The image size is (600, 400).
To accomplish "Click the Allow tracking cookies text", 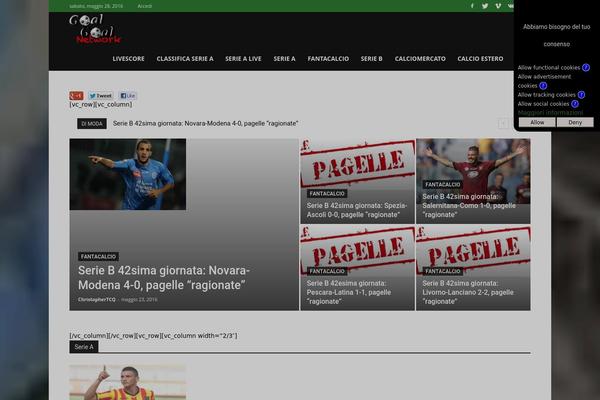I will pos(546,95).
